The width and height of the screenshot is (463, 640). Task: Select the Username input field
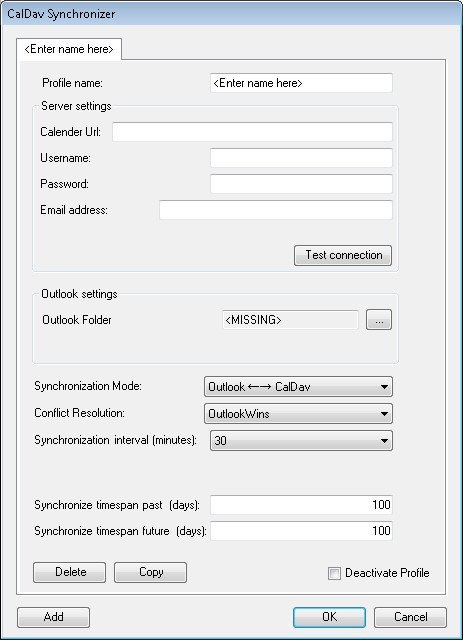[301, 158]
